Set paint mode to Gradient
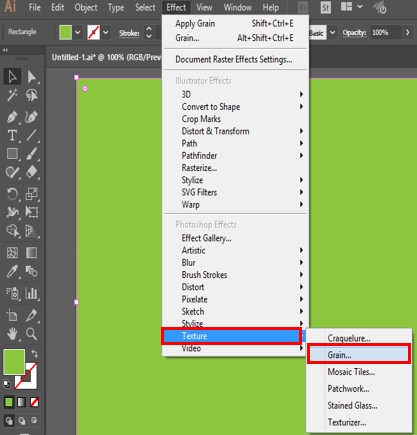The width and height of the screenshot is (417, 435). click(21, 402)
